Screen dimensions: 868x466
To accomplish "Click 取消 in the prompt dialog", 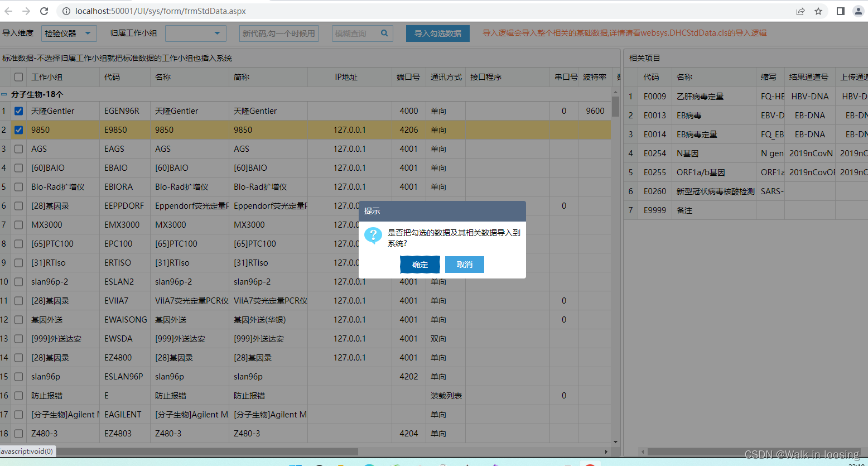I will [465, 265].
